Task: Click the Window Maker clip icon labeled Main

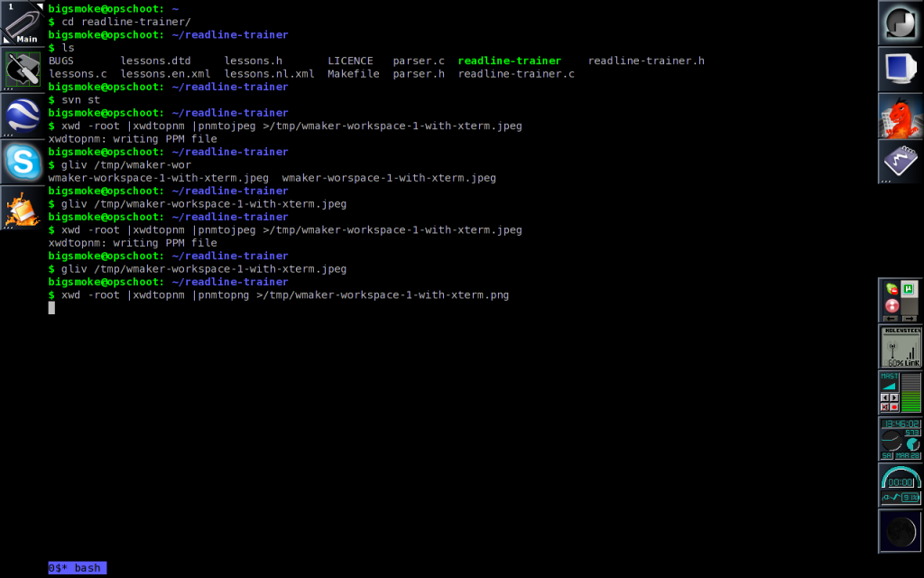Action: coord(23,23)
